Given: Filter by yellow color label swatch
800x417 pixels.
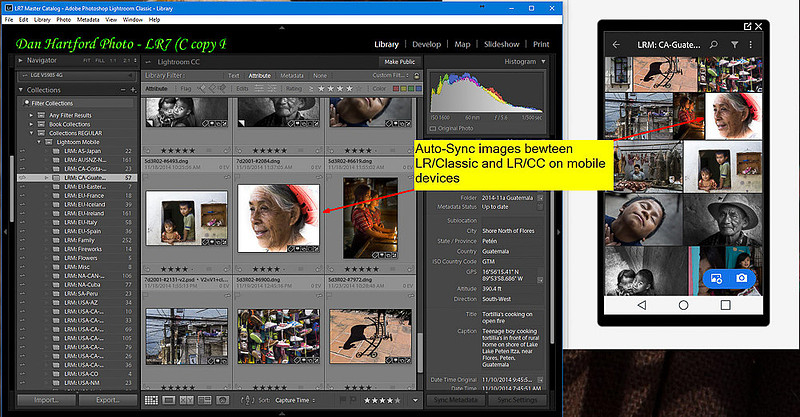Looking at the screenshot, I should coord(403,89).
